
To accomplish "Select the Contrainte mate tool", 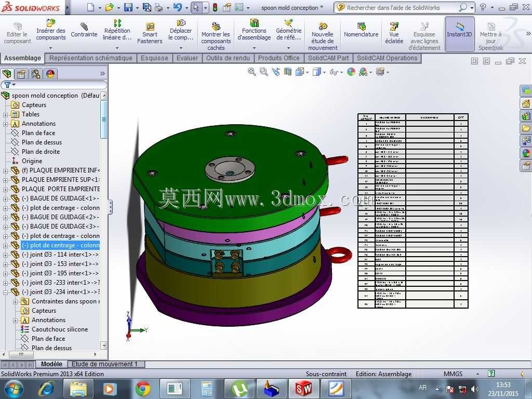I will (x=84, y=30).
